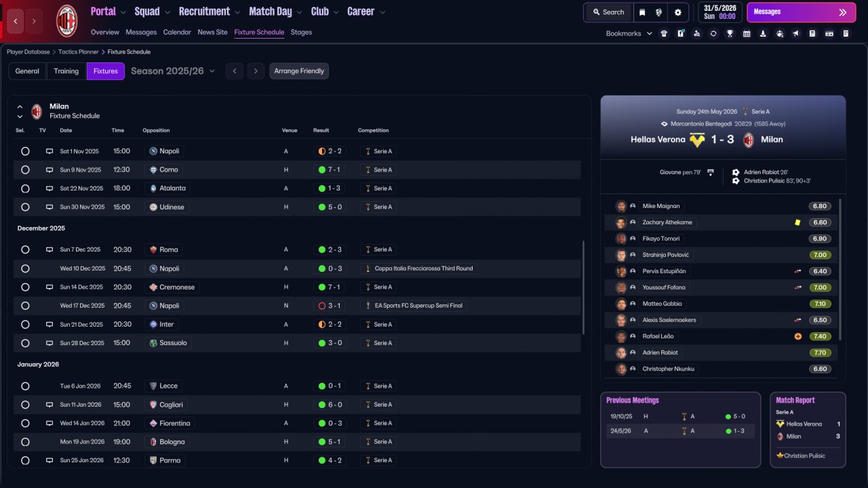The image size is (868, 488).
Task: Click TV icon for Sun 9 Nov Como fixture
Action: tap(50, 169)
